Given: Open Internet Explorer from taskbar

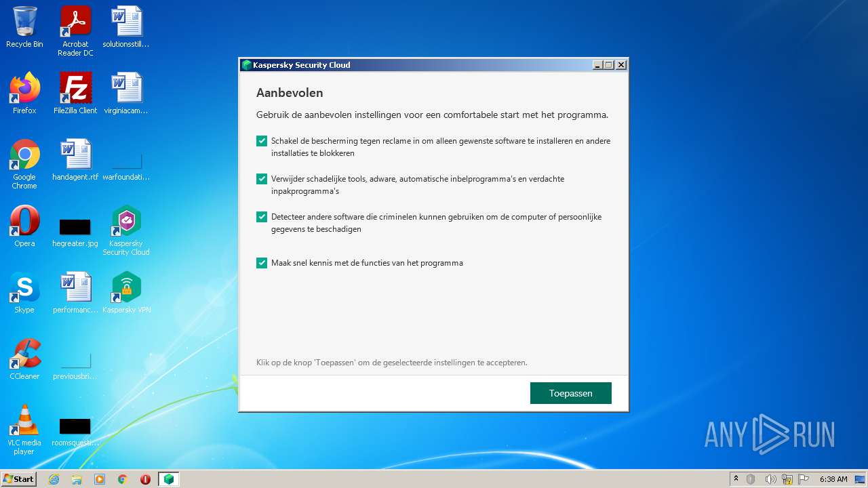Looking at the screenshot, I should [x=54, y=479].
